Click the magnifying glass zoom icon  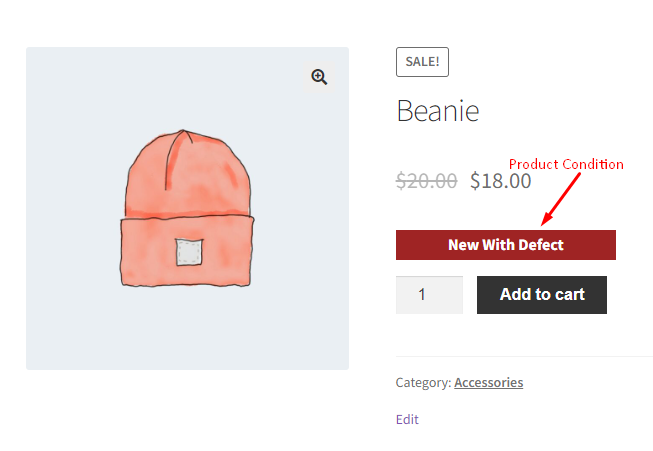pos(319,77)
